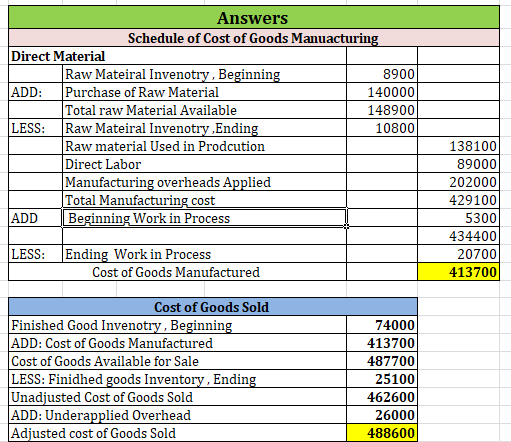Select the 'Direct Labor' cell
Image resolution: width=511 pixels, height=442 pixels.
(x=204, y=164)
